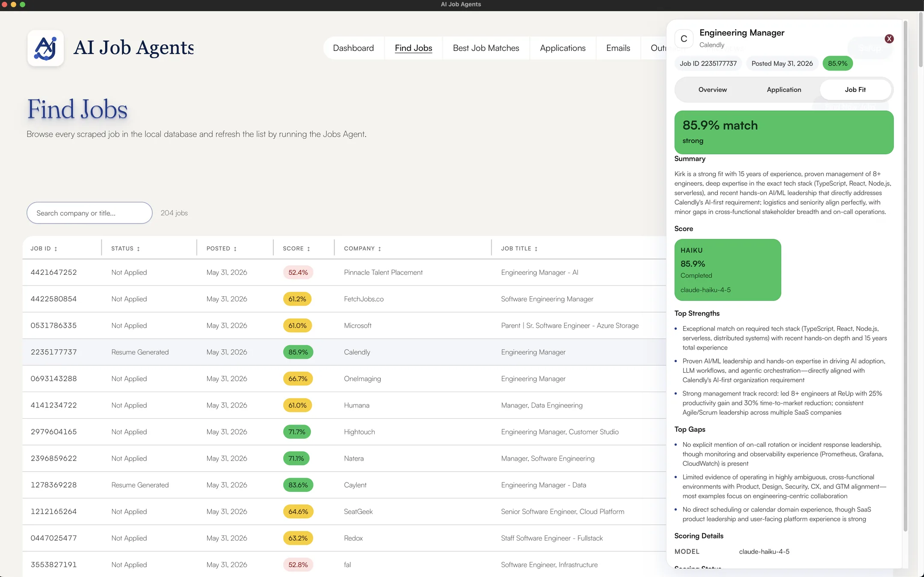
Task: Click the HAIKU score card
Action: tap(728, 270)
